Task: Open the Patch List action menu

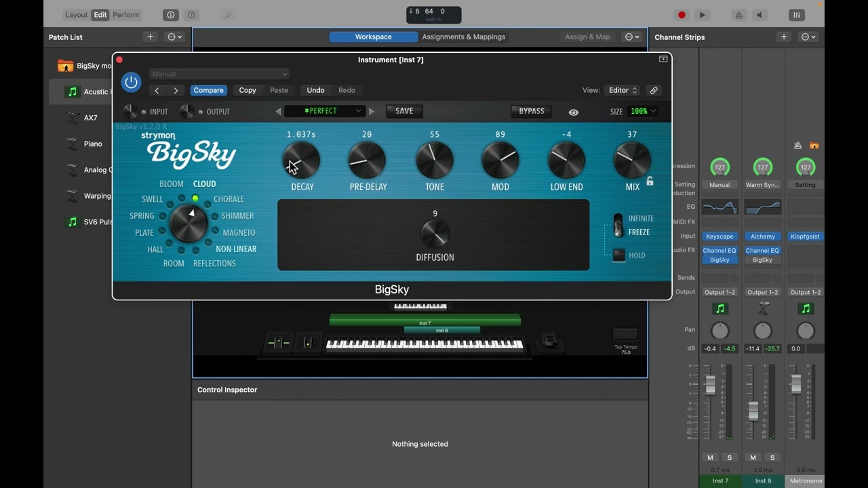Action: coord(175,37)
